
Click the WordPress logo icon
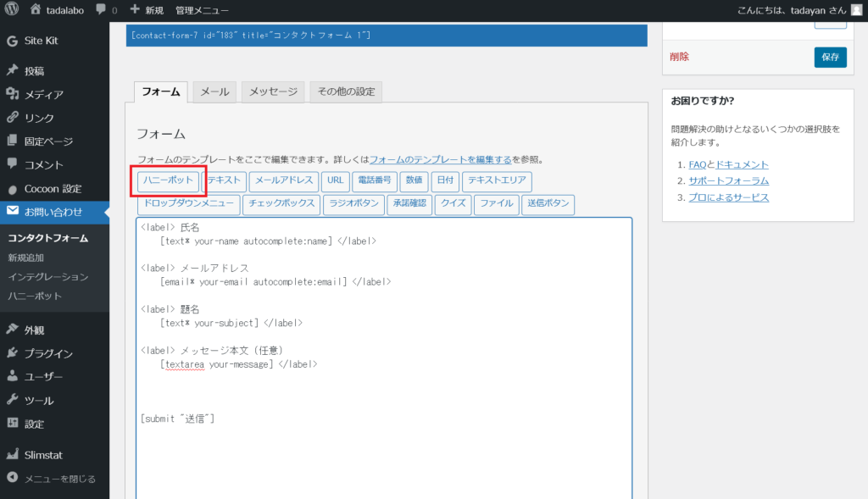coord(12,10)
